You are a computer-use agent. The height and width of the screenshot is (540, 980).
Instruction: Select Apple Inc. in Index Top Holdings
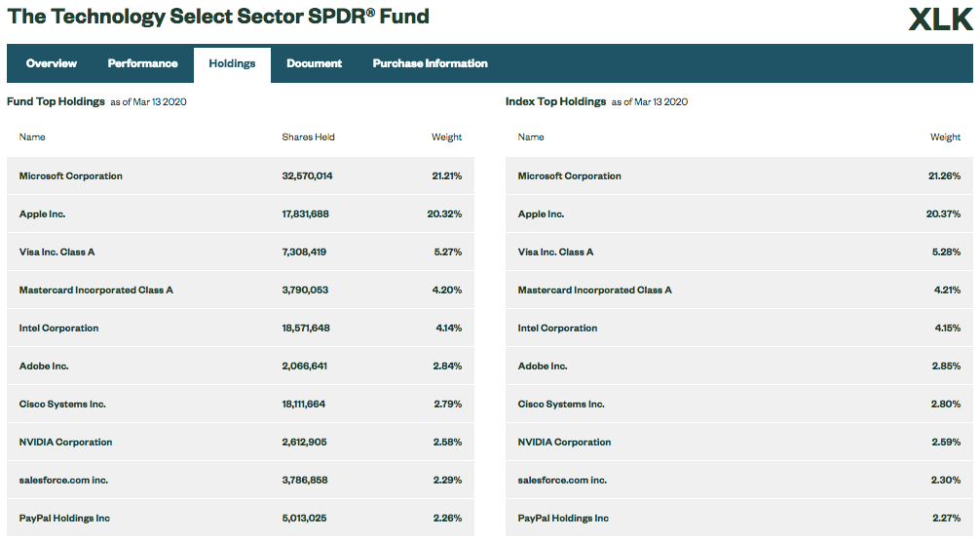point(541,214)
